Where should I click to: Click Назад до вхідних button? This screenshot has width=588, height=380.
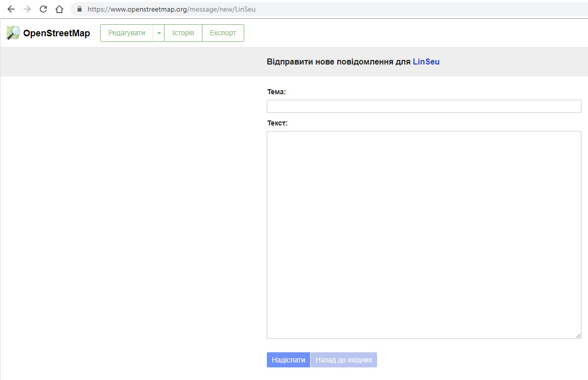(x=344, y=360)
